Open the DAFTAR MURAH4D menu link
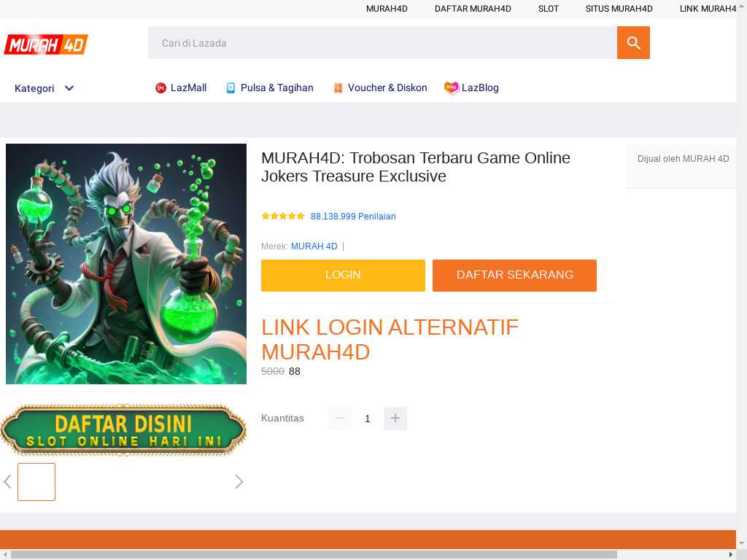This screenshot has height=560, width=747. pyautogui.click(x=473, y=9)
